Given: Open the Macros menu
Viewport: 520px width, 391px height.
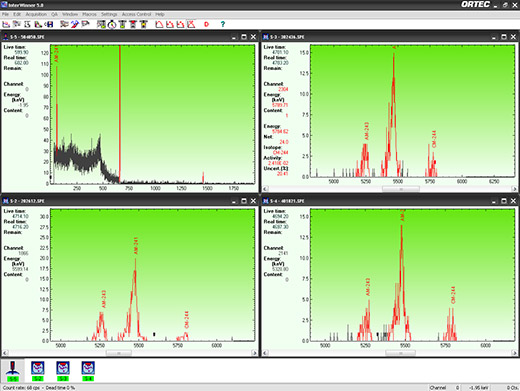Looking at the screenshot, I should click(x=89, y=14).
